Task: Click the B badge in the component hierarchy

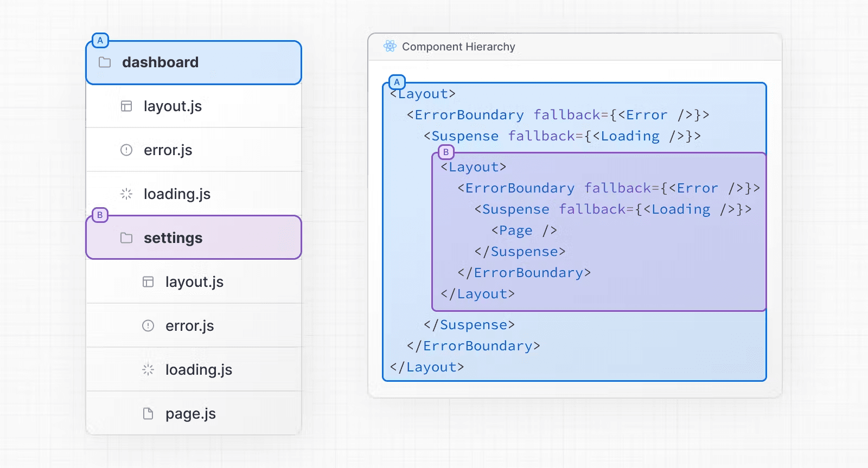Action: (446, 152)
